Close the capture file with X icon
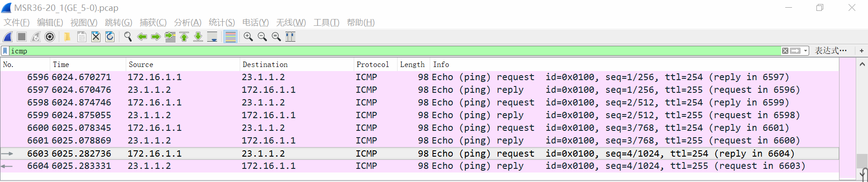 click(x=96, y=37)
